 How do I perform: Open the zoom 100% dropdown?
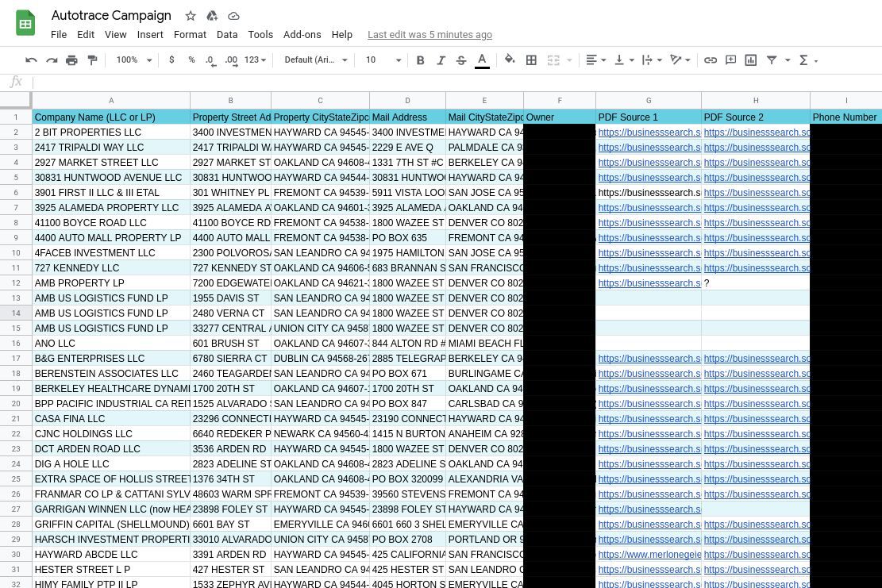click(x=134, y=60)
